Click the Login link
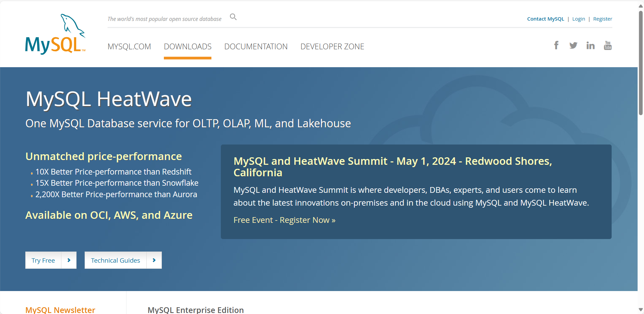644x314 pixels. tap(579, 19)
